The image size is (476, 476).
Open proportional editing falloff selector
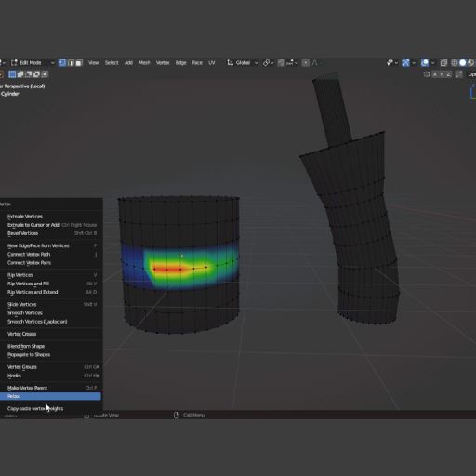tap(315, 63)
